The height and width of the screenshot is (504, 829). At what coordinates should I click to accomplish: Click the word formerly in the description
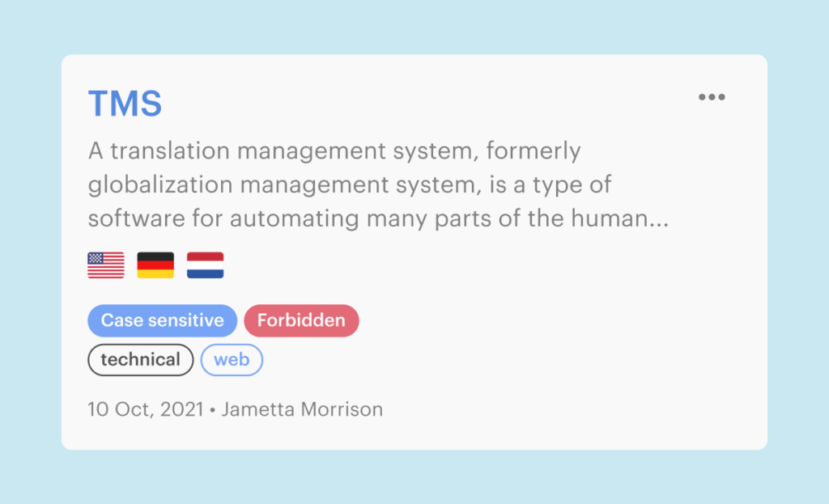534,151
